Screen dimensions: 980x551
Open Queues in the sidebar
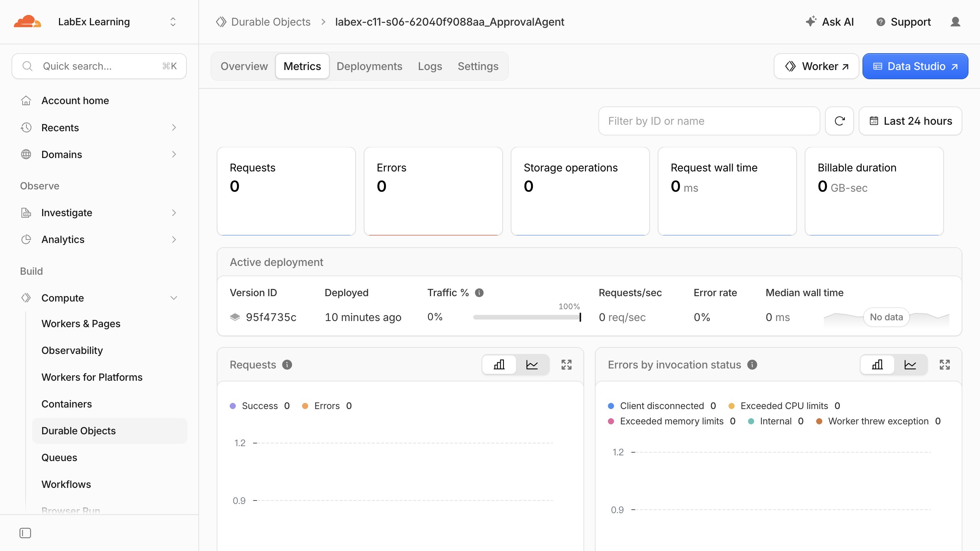(59, 458)
